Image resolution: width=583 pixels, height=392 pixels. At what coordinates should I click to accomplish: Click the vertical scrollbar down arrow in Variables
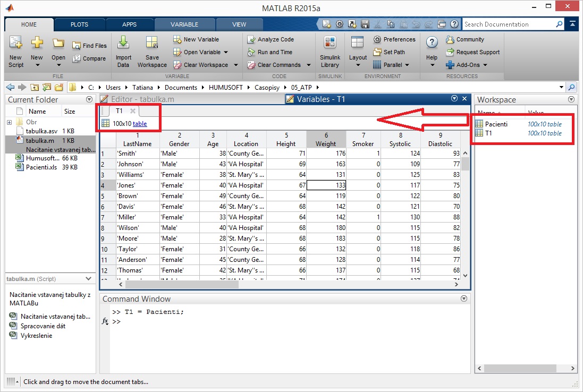[465, 275]
